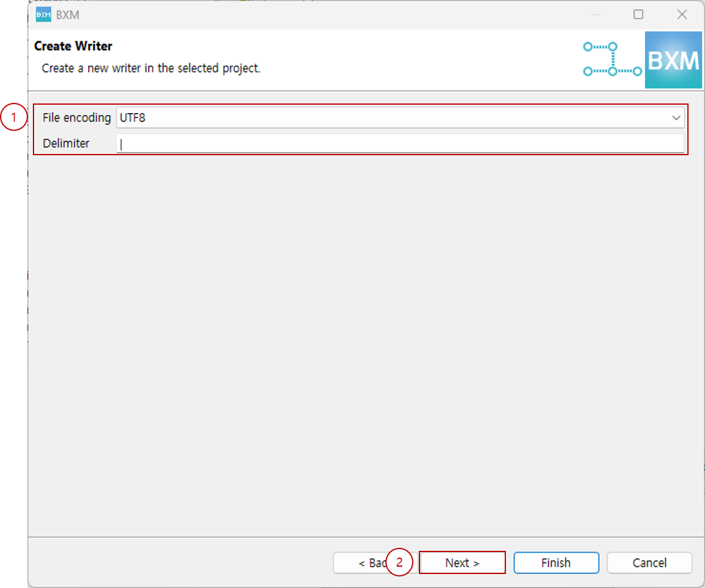Image resolution: width=705 pixels, height=588 pixels.
Task: Click the Delimiter label text
Action: tap(66, 144)
